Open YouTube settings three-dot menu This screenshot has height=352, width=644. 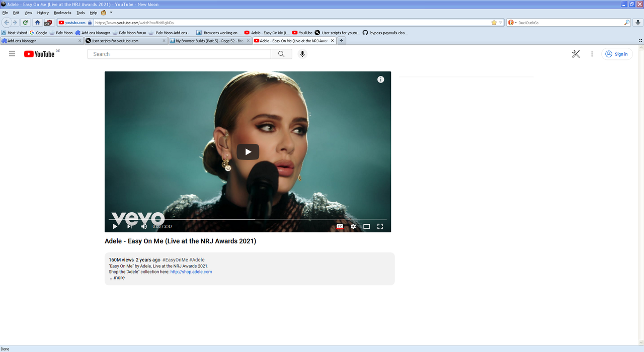tap(592, 54)
